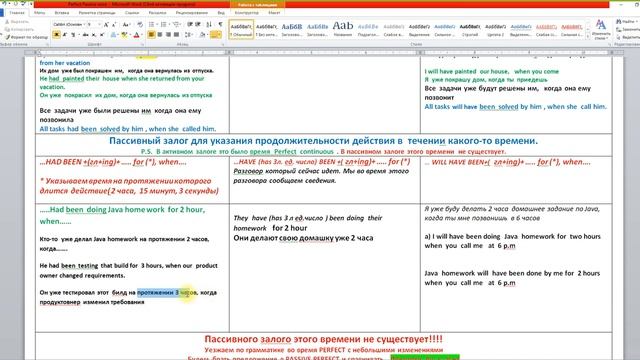This screenshot has width=640, height=360.
Task: Click Find in Editing group
Action: (627, 22)
